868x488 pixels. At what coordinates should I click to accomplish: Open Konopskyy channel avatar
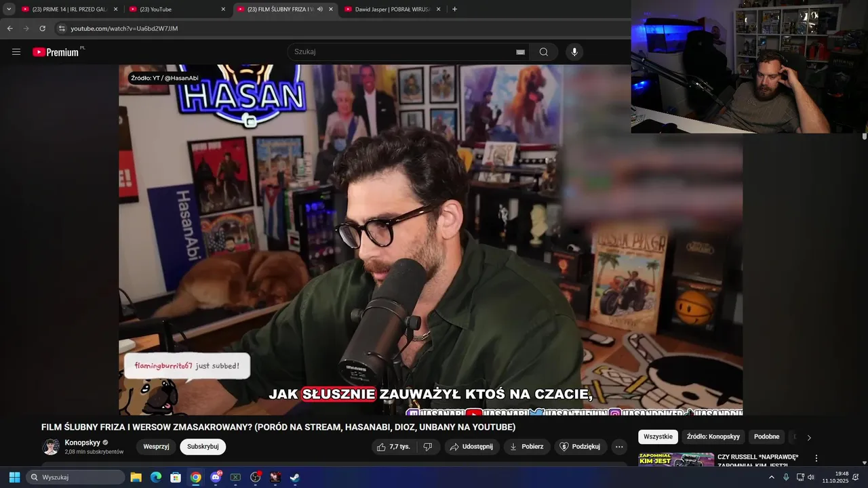pyautogui.click(x=51, y=447)
